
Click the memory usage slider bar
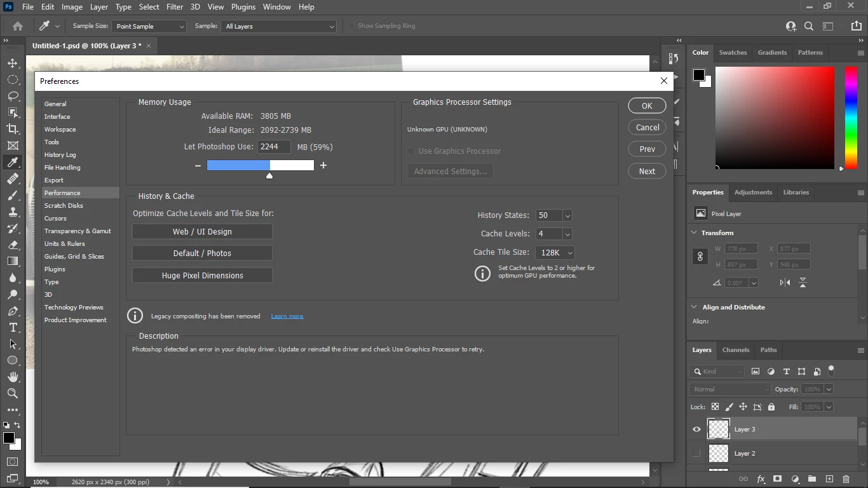pos(261,165)
